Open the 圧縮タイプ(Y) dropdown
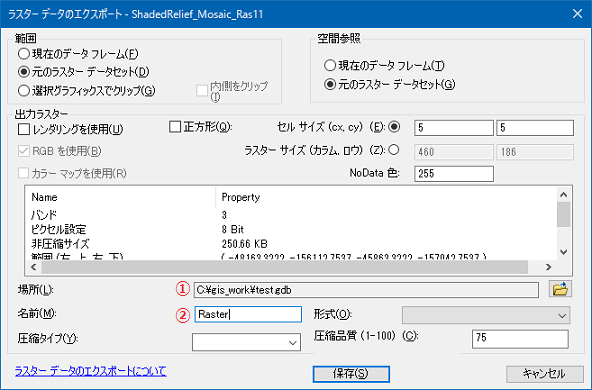The image size is (592, 390). pos(247,342)
